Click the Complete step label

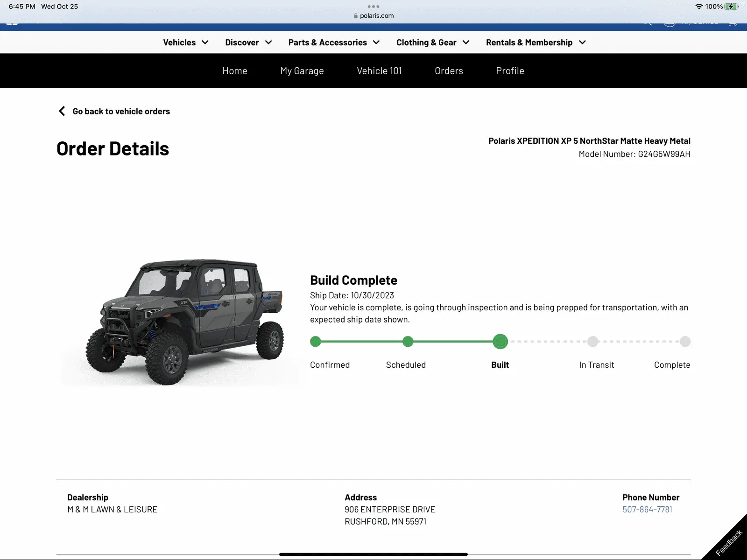[672, 365]
